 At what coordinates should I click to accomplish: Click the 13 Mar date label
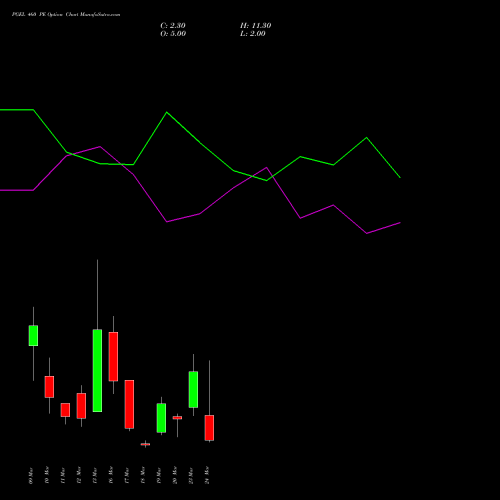pos(95,476)
